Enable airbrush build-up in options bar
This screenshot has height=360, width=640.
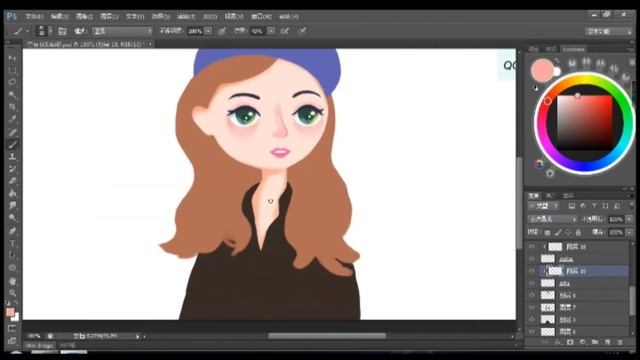point(285,31)
